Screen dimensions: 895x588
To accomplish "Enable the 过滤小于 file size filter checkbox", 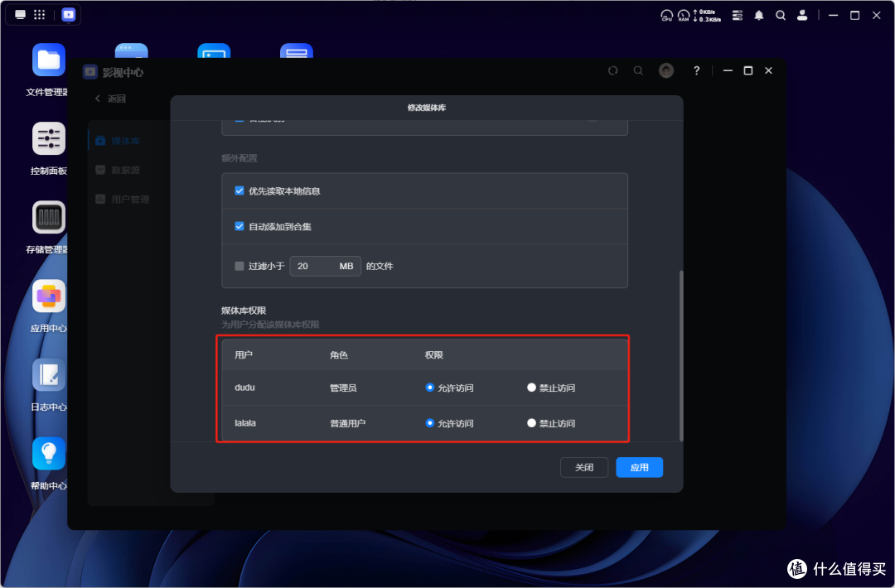I will pyautogui.click(x=239, y=266).
